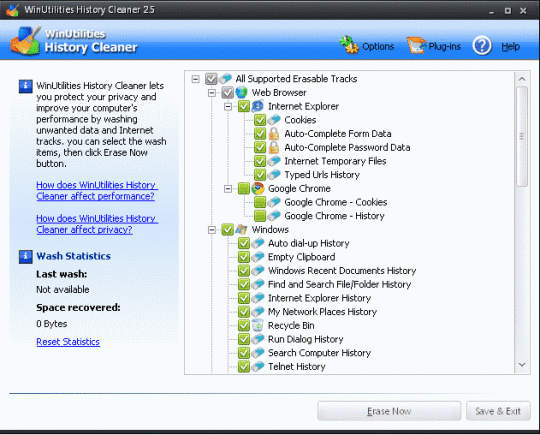Image resolution: width=540 pixels, height=435 pixels.
Task: Click the info icon beside the description text
Action: click(25, 86)
